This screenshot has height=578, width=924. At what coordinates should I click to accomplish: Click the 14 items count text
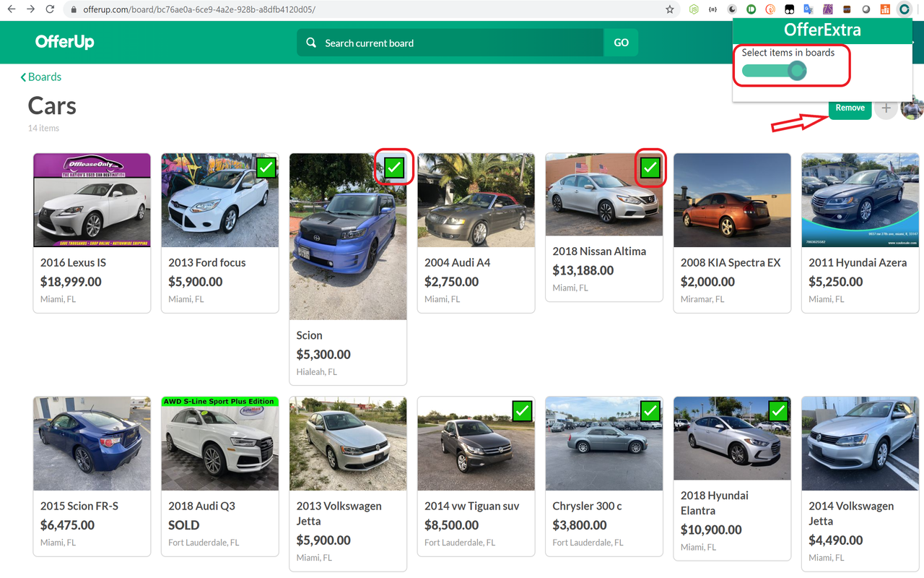click(43, 128)
